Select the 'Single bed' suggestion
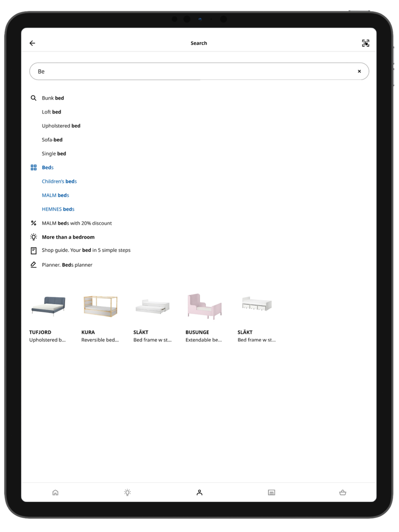399x532 pixels. (54, 154)
